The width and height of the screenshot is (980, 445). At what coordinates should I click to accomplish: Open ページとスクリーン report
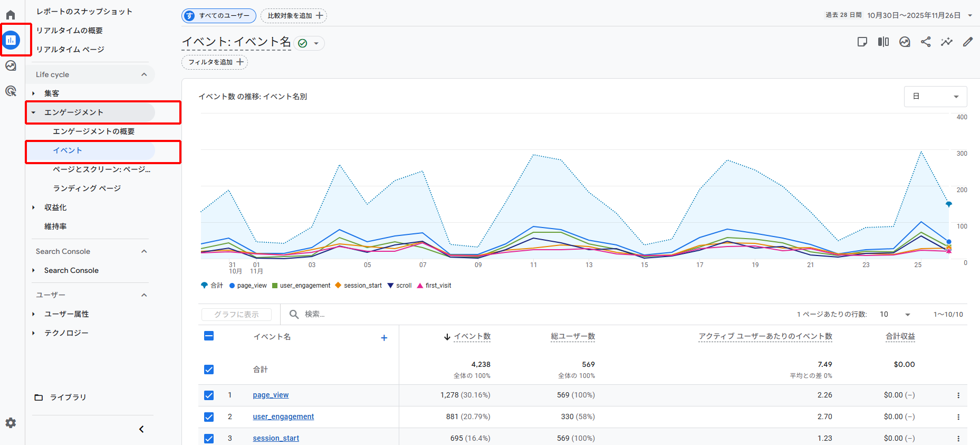pos(101,169)
